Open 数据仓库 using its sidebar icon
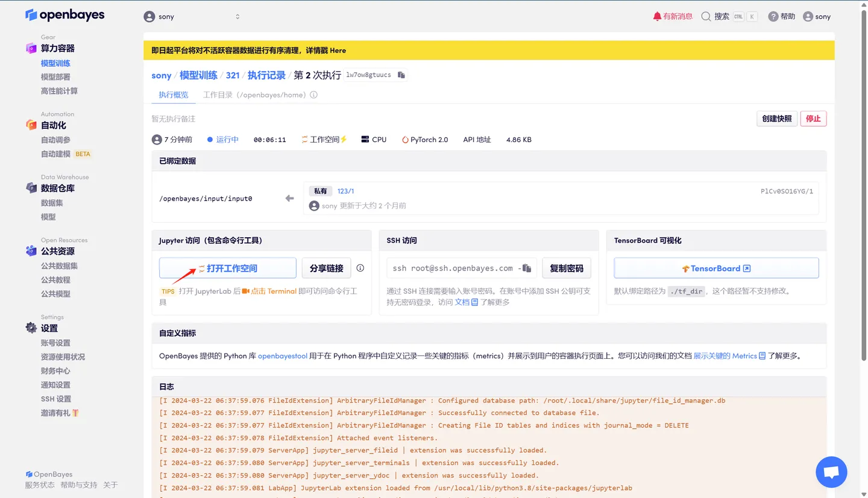 coord(31,187)
